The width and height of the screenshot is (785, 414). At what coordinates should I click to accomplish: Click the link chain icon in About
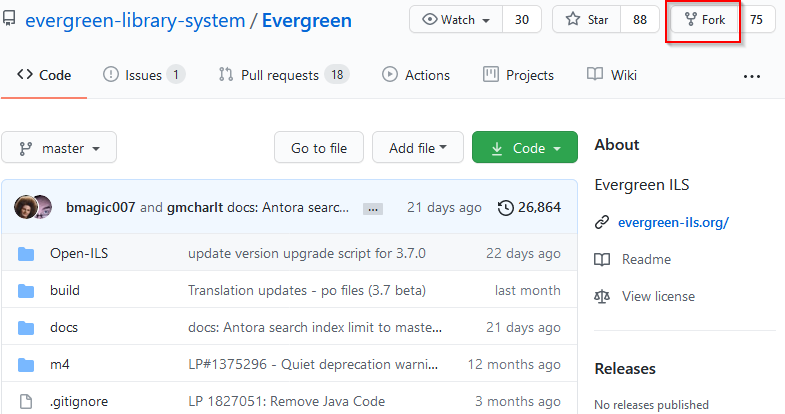pos(602,222)
